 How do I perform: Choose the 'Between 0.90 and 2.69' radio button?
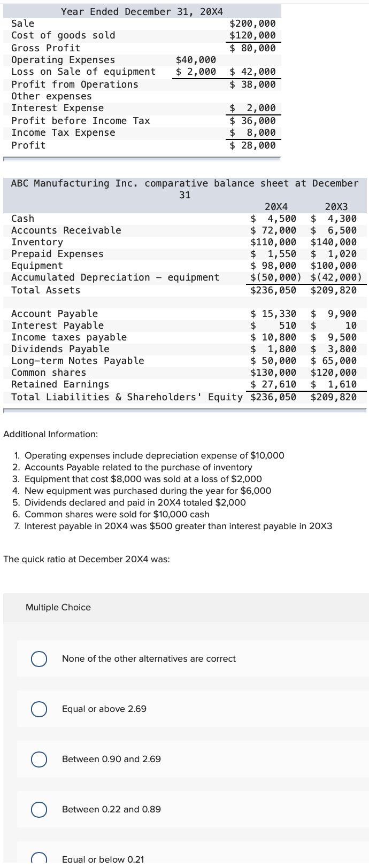coord(38,759)
